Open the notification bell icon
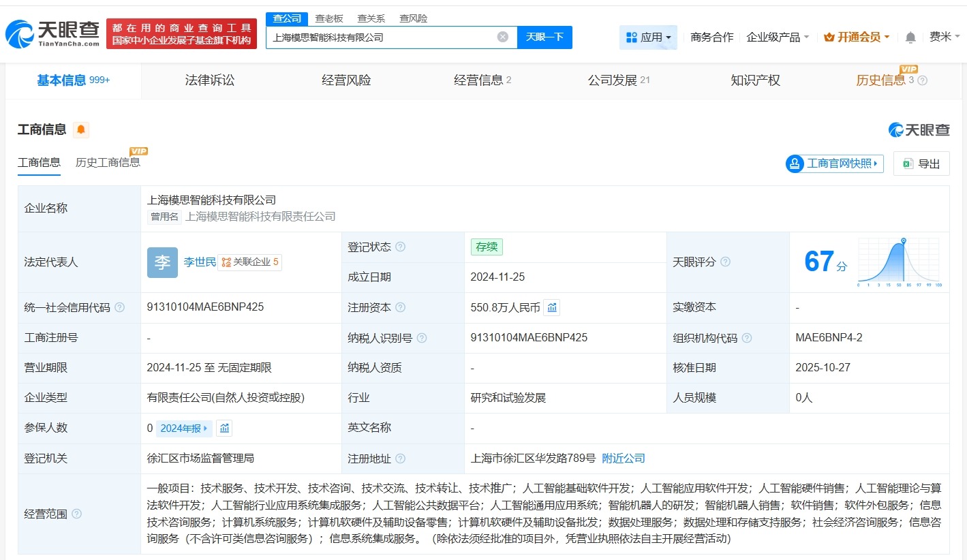The width and height of the screenshot is (967, 560). tap(910, 37)
